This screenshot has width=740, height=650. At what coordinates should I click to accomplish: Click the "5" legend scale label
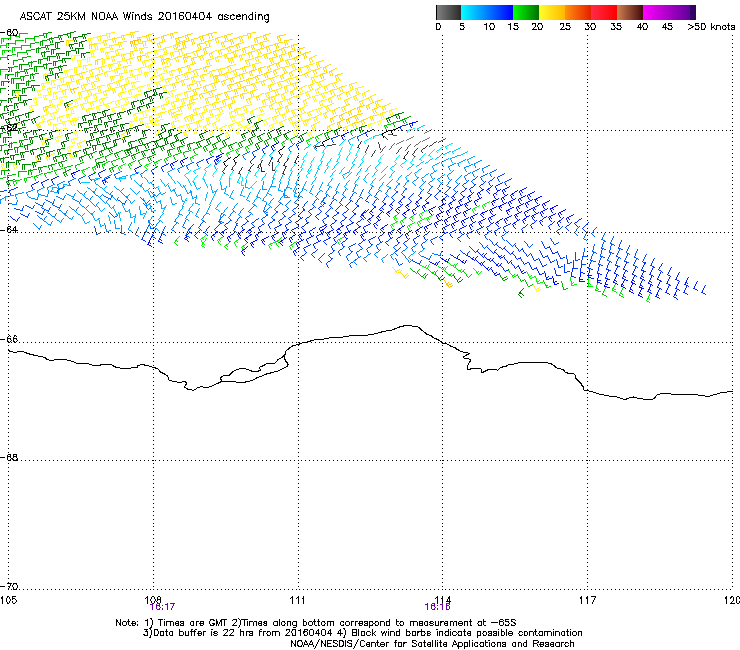(x=462, y=27)
